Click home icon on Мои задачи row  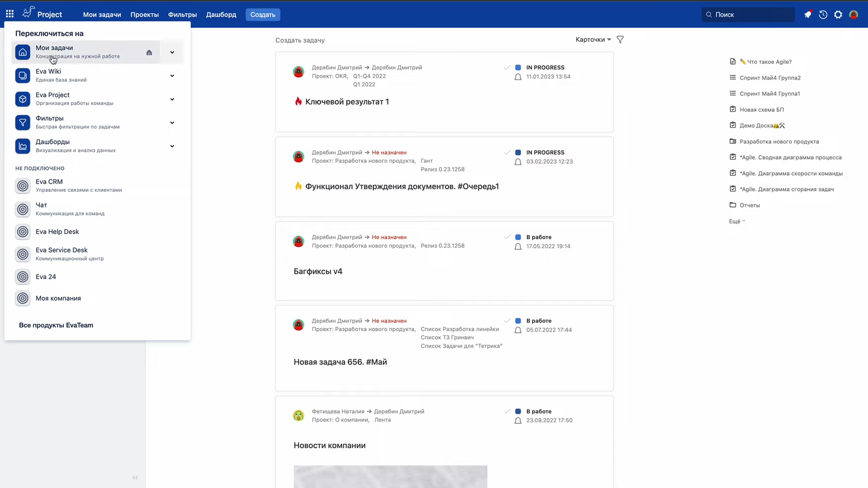[x=149, y=52]
